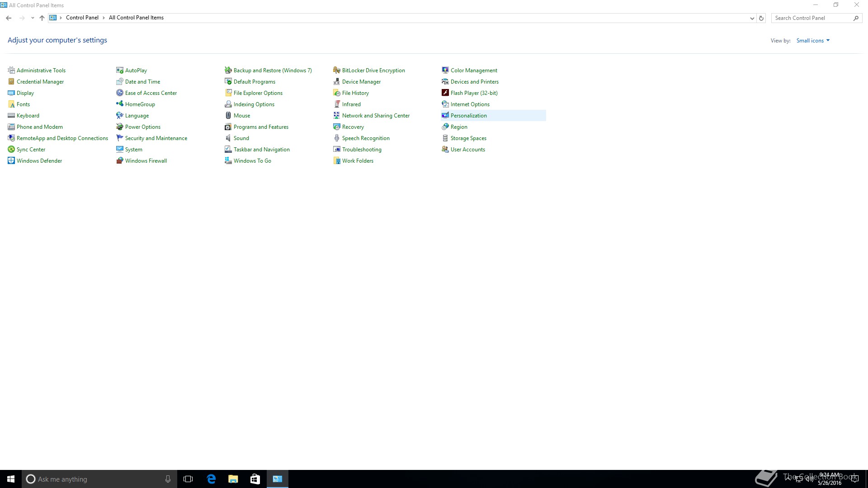Open the HomeGroup icon

(120, 104)
